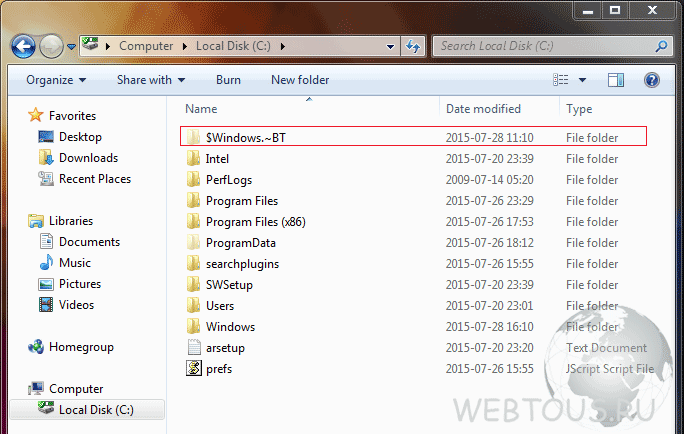
Task: Select the prefs JScript file icon
Action: [194, 369]
